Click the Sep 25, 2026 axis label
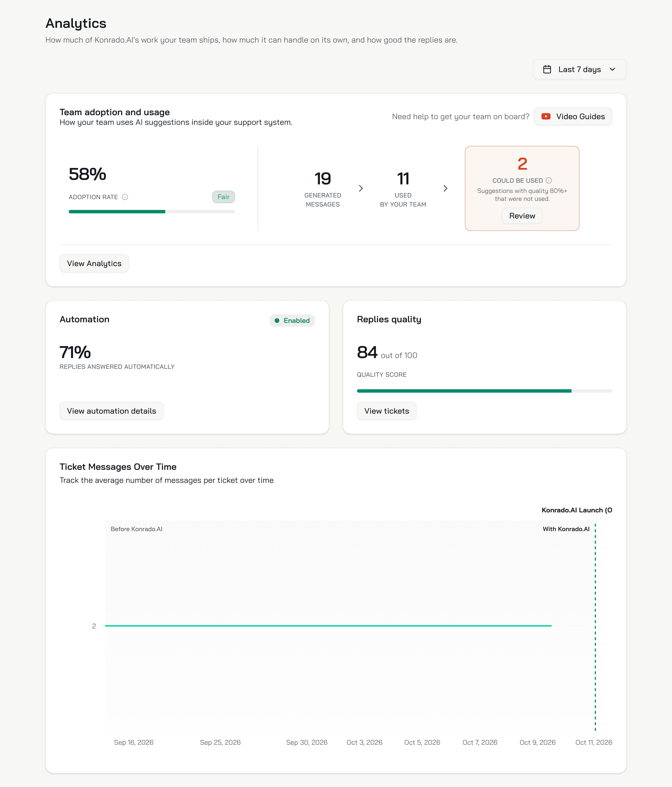The height and width of the screenshot is (787, 672). pyautogui.click(x=220, y=742)
